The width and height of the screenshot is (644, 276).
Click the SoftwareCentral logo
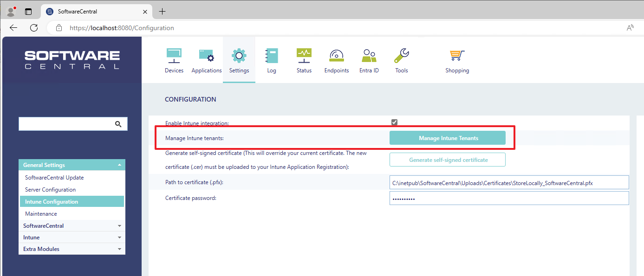[x=72, y=60]
